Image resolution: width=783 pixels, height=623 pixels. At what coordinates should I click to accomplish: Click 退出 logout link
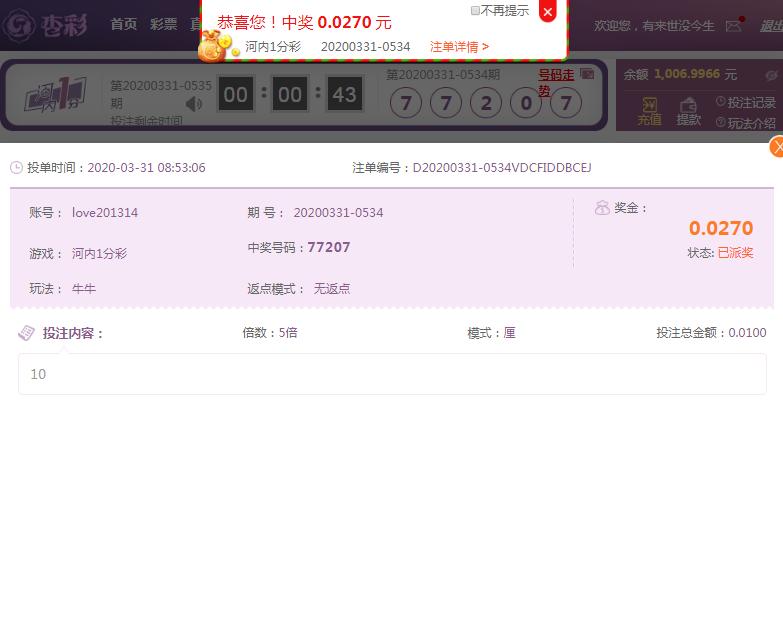[771, 26]
